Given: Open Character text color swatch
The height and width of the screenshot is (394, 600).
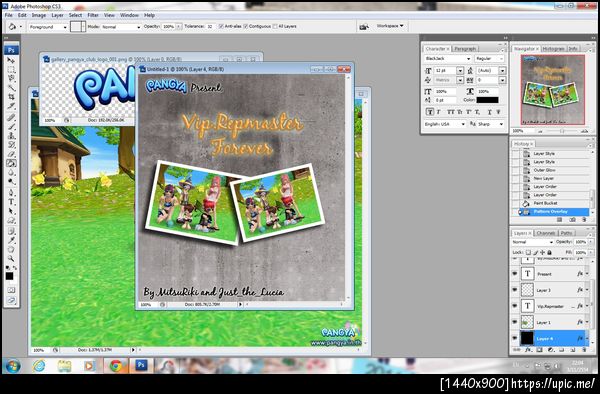Looking at the screenshot, I should (488, 100).
